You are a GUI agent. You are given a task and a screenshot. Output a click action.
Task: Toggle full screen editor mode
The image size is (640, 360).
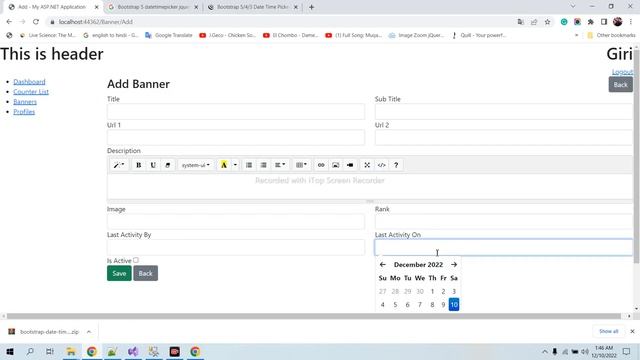click(367, 165)
